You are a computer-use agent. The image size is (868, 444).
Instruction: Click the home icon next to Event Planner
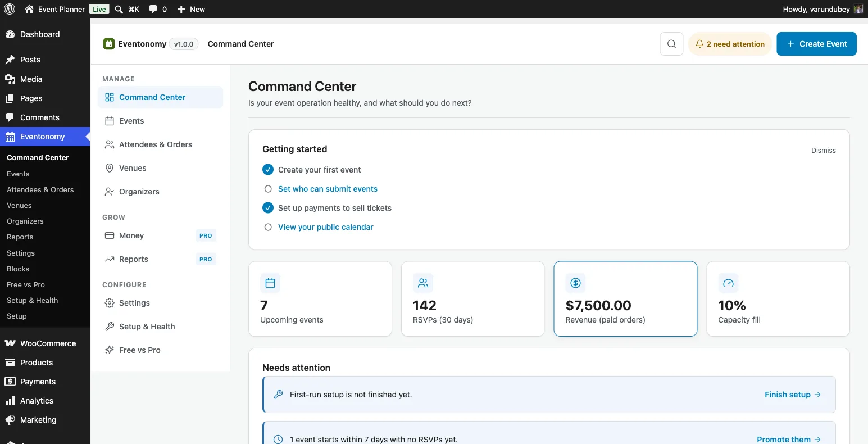tap(29, 9)
